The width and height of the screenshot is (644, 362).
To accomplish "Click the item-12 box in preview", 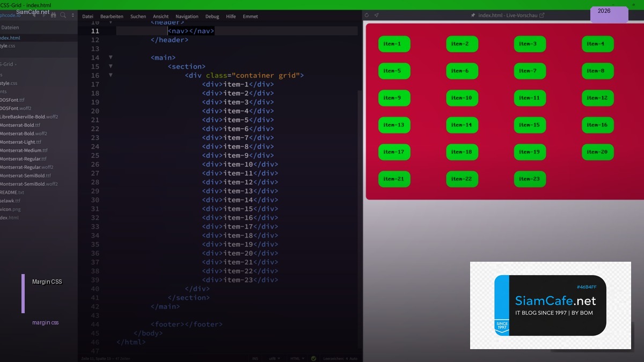I will tap(597, 98).
